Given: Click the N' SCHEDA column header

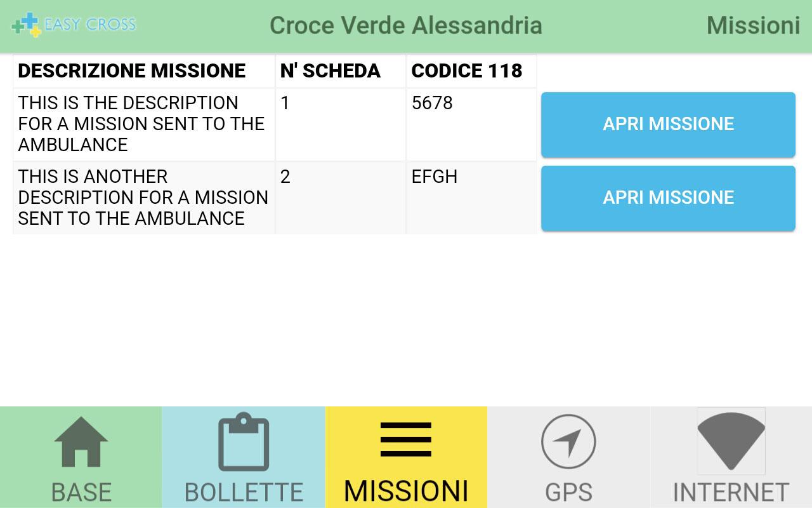Looking at the screenshot, I should coord(330,70).
